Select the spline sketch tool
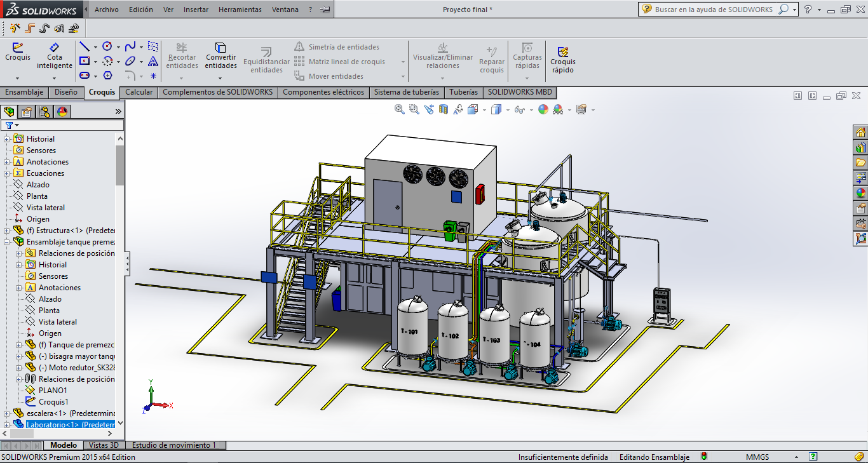The image size is (868, 463). tap(130, 46)
